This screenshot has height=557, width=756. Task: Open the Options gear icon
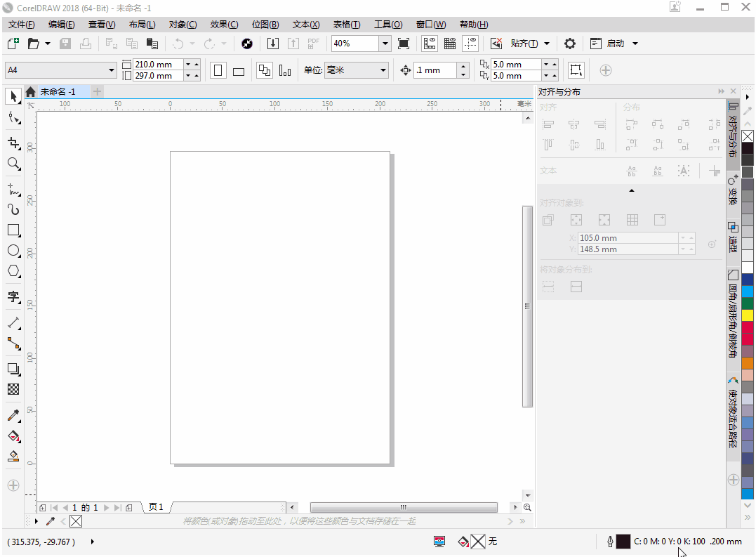569,44
